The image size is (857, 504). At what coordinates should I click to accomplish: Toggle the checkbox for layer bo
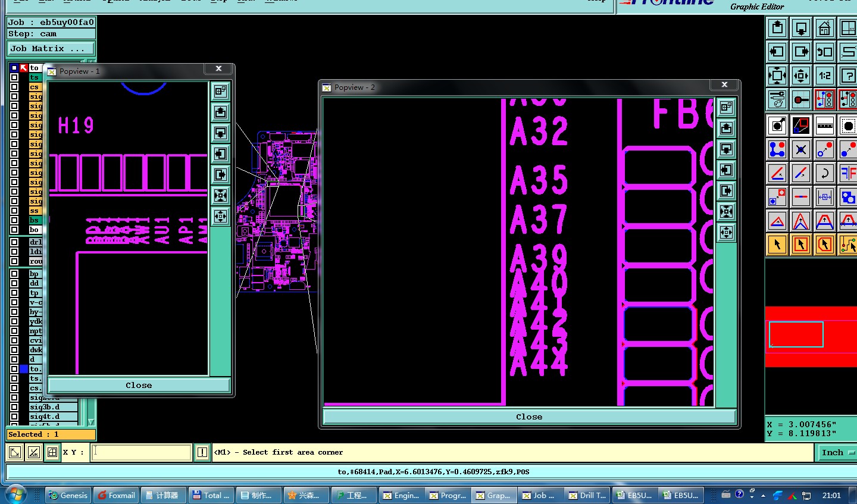coord(14,230)
